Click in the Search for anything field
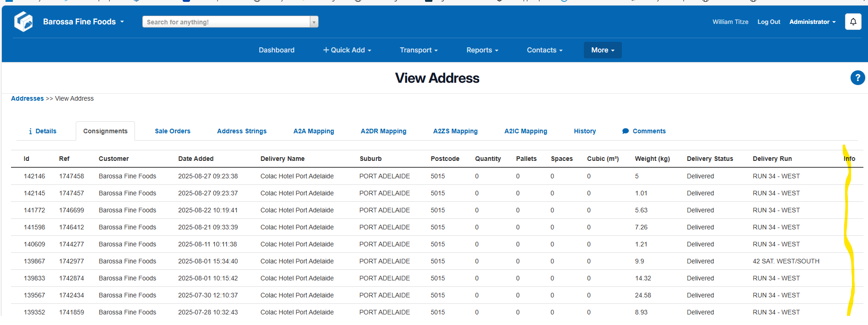 [x=226, y=22]
